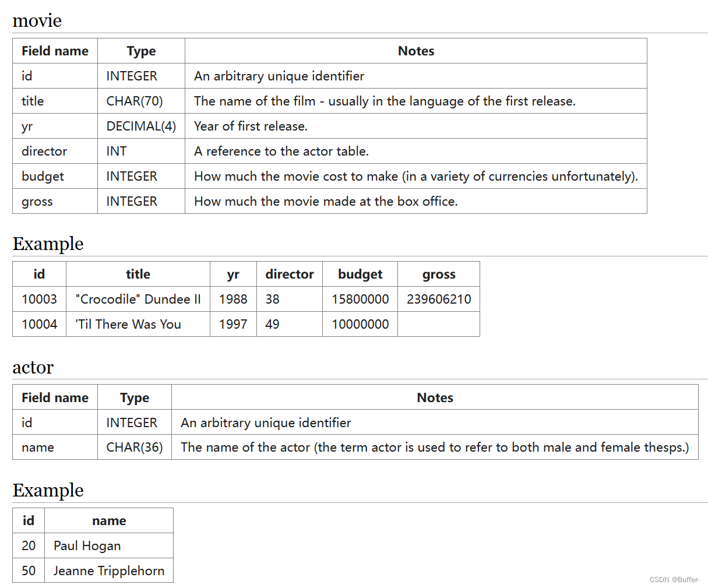Click the 'gross' field name cell
The height and width of the screenshot is (588, 708).
click(55, 201)
